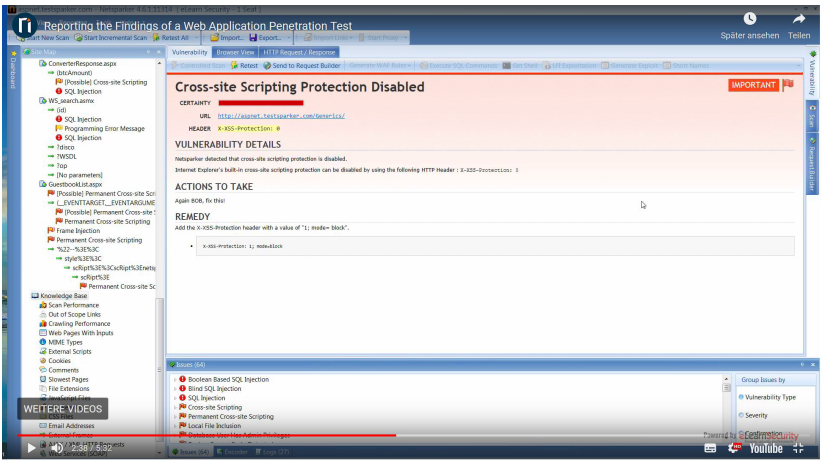This screenshot has height=462, width=826.
Task: Switch to the Browser View tab
Action: [235, 52]
